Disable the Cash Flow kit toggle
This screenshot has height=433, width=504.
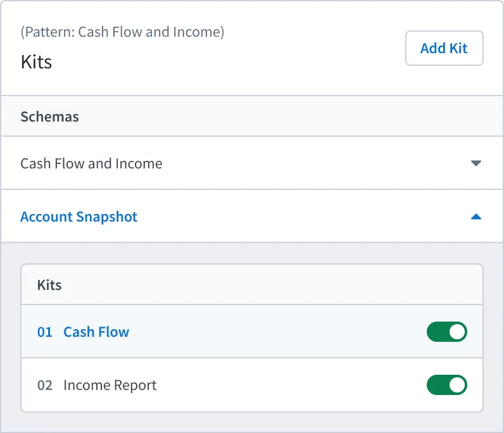click(x=447, y=332)
